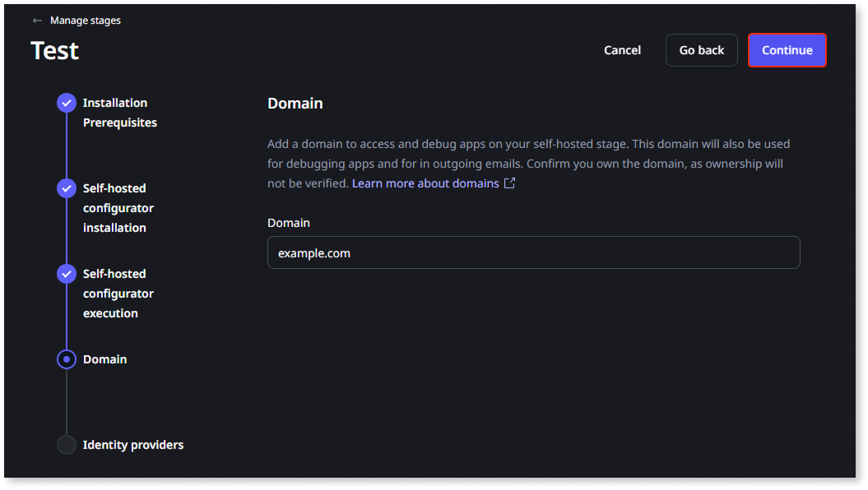Cancel the stage setup
Viewport: 868px width, 490px height.
(622, 50)
